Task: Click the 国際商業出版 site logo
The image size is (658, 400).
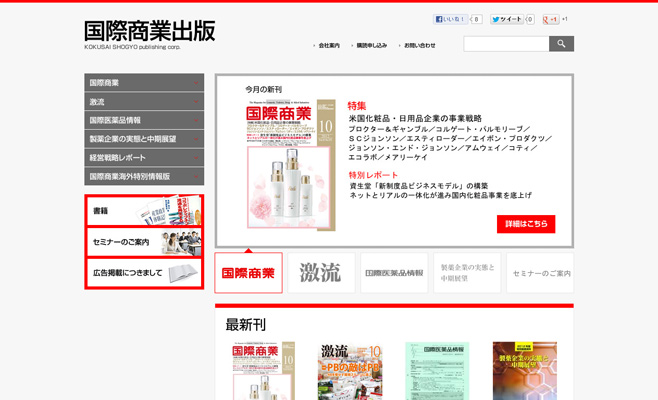Action: (150, 34)
